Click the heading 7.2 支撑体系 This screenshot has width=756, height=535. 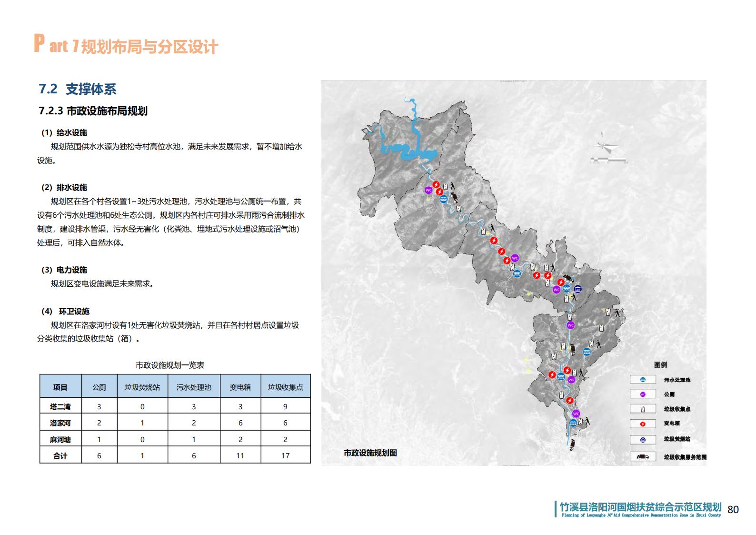(77, 89)
